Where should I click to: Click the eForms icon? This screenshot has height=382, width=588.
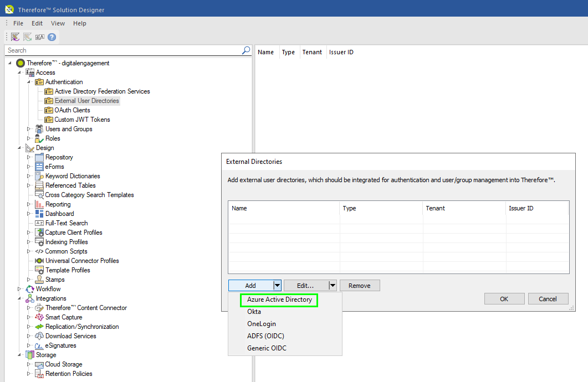[39, 167]
